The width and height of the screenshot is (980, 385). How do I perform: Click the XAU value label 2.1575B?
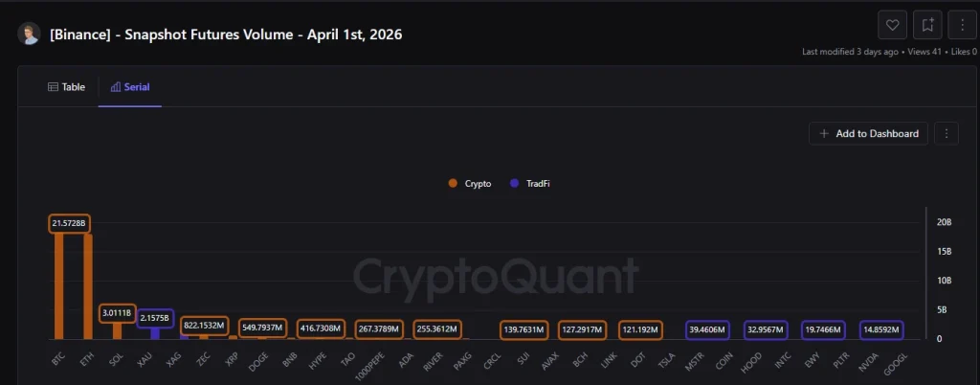pos(155,318)
